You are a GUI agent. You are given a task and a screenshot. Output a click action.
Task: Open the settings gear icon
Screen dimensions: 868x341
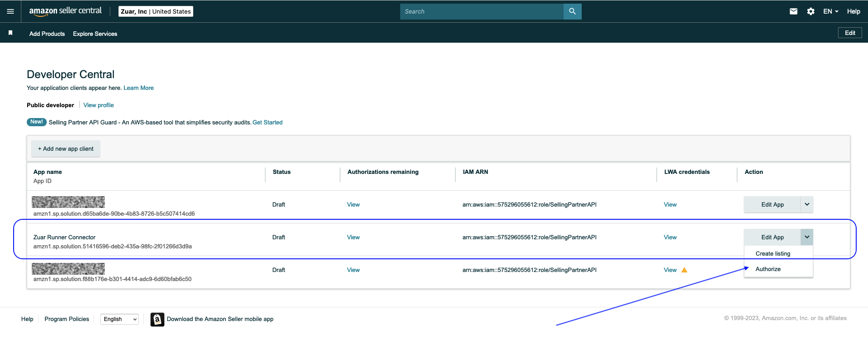pos(811,11)
